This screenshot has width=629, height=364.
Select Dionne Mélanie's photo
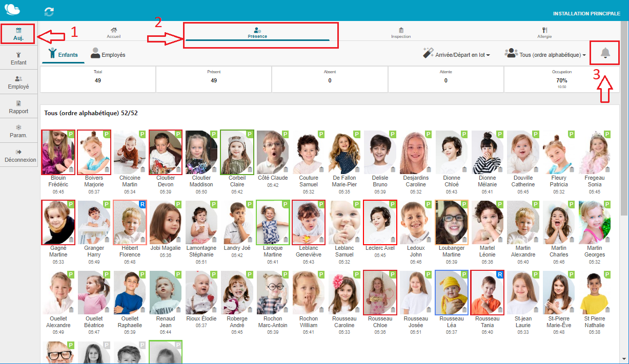488,153
